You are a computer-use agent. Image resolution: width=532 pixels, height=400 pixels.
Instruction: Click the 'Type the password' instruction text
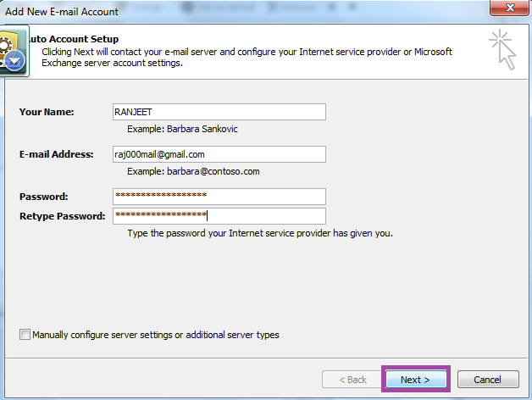click(x=260, y=233)
